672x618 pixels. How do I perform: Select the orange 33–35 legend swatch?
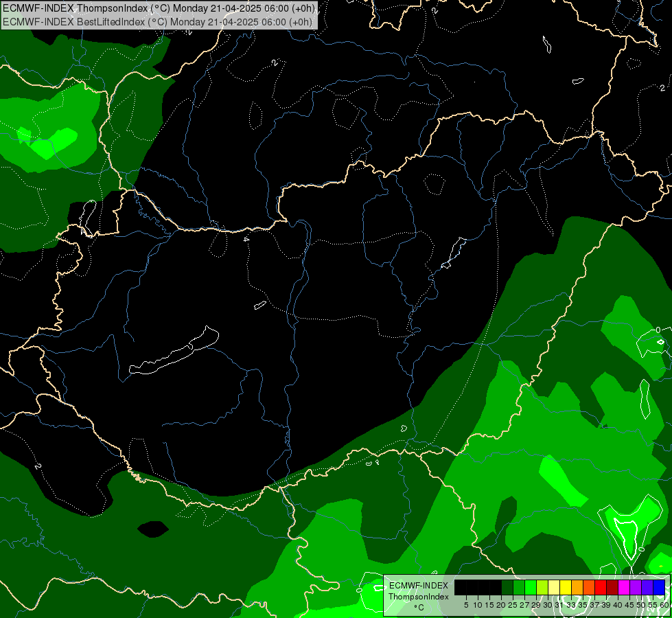click(577, 587)
